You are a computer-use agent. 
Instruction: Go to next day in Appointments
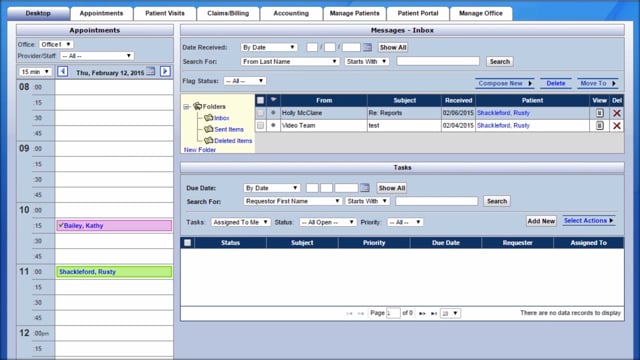click(x=165, y=71)
